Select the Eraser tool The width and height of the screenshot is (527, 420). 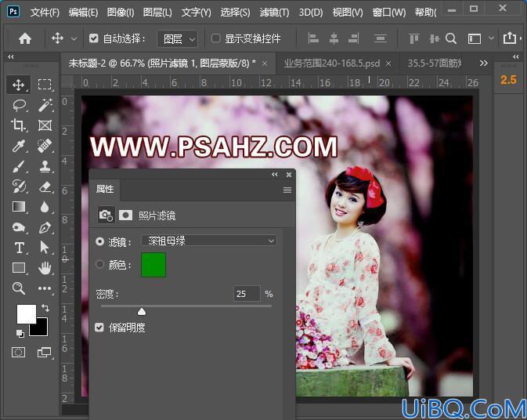coord(45,186)
